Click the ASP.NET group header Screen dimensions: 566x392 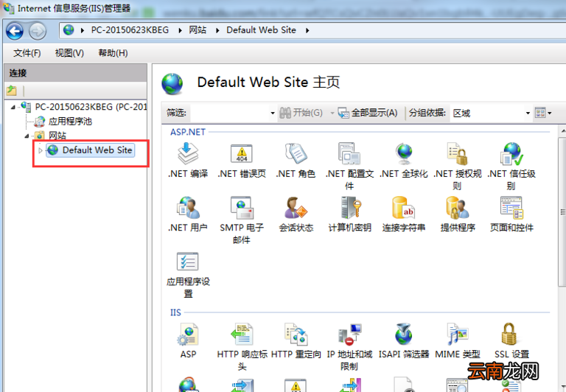point(188,132)
